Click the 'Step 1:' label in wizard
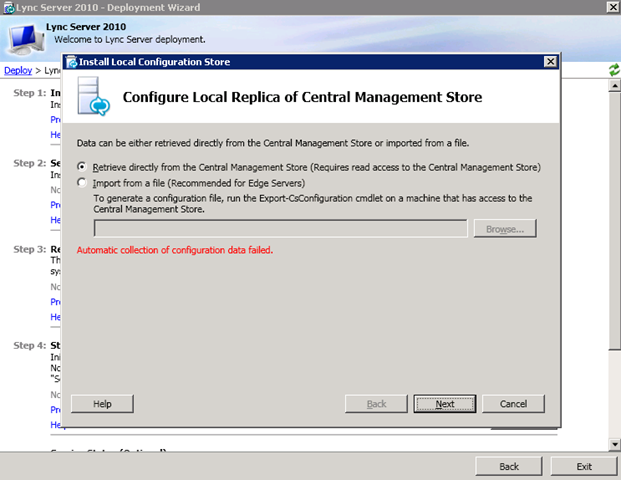Image resolution: width=621 pixels, height=480 pixels. click(30, 93)
